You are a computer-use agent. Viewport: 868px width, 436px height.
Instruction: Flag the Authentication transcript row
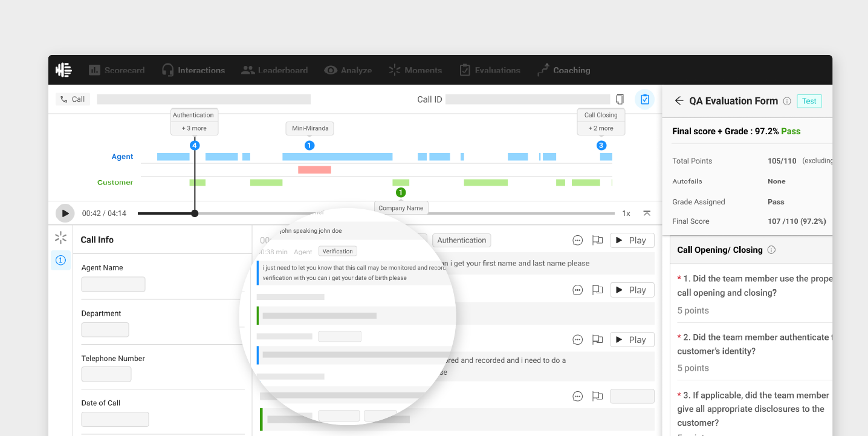point(598,241)
